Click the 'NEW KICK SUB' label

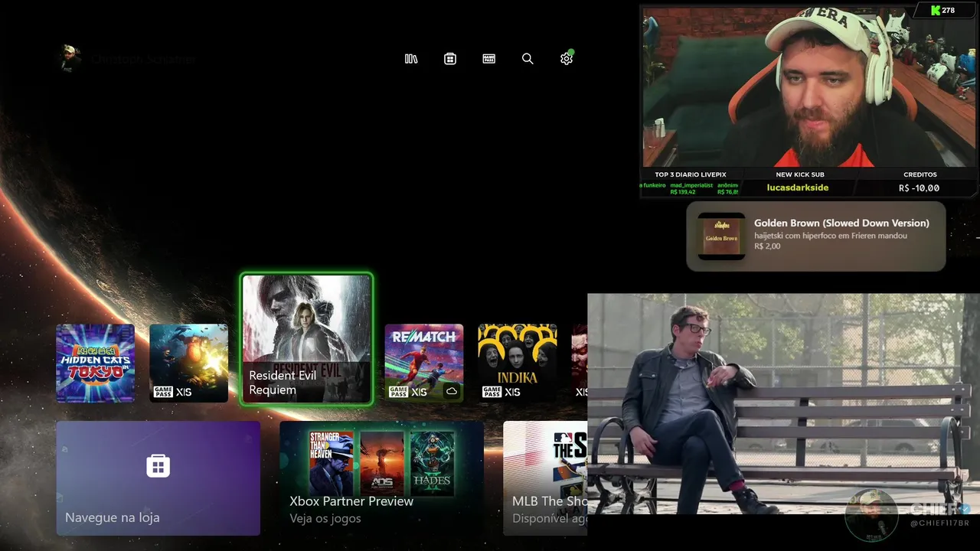coord(799,174)
